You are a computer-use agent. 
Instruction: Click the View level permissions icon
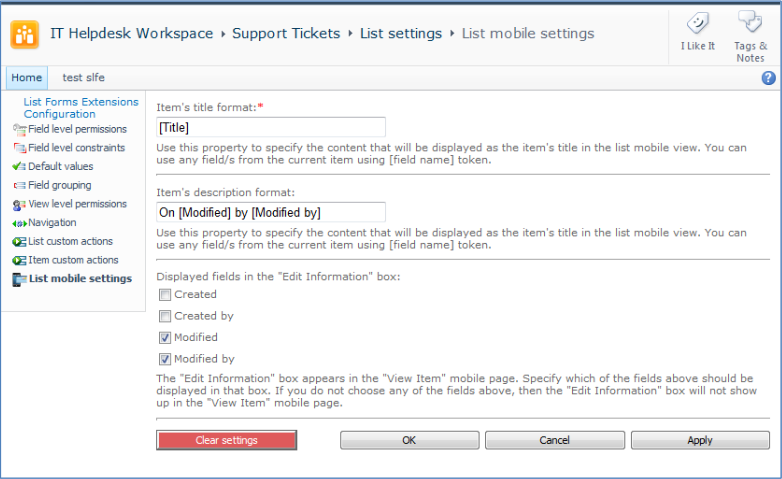[19, 205]
